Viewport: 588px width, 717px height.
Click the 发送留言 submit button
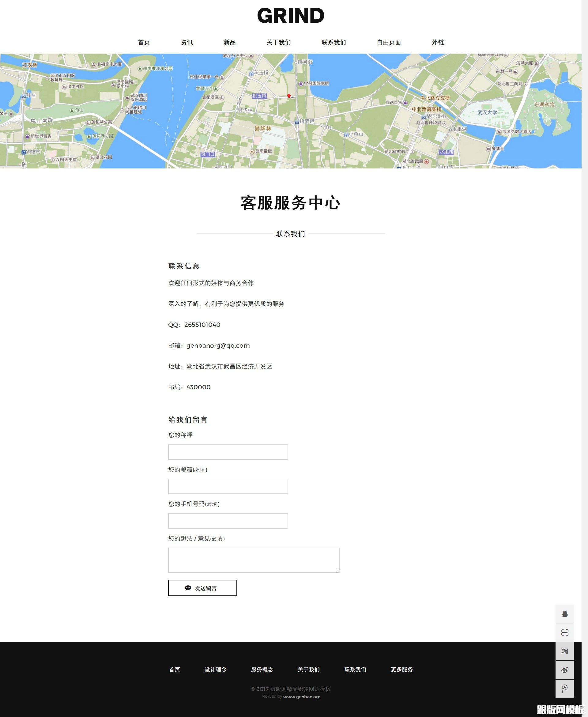[202, 588]
